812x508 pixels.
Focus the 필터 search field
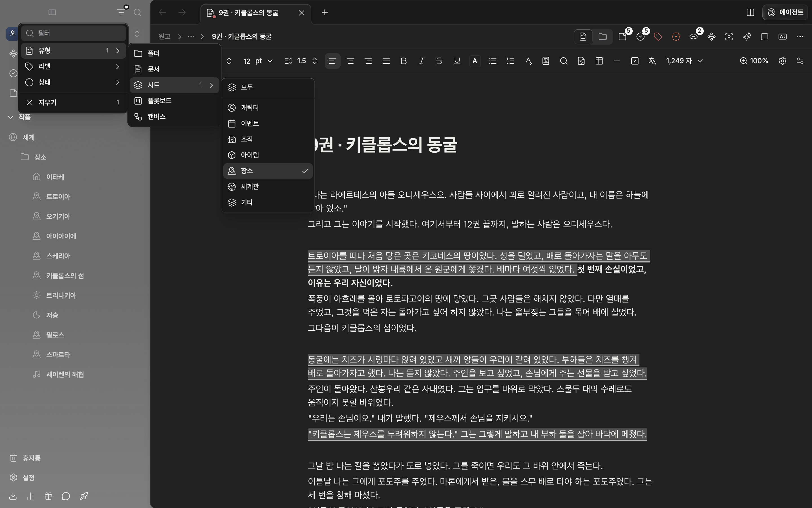[74, 33]
